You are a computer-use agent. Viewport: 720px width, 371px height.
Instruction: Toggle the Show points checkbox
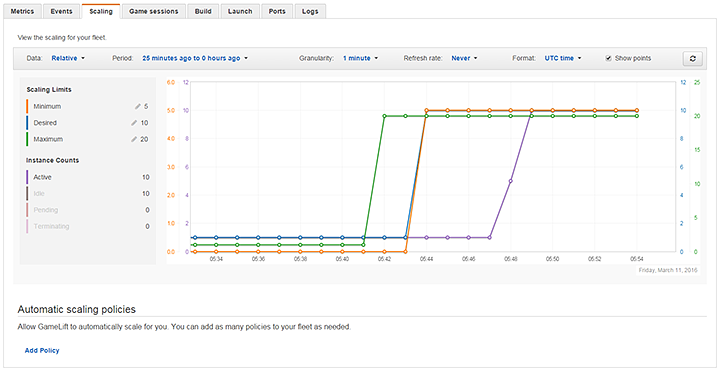coord(608,58)
